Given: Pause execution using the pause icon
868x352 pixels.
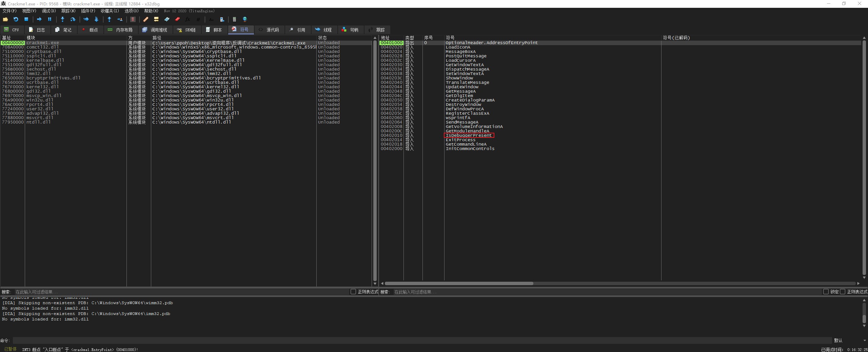Looking at the screenshot, I should coord(50,19).
